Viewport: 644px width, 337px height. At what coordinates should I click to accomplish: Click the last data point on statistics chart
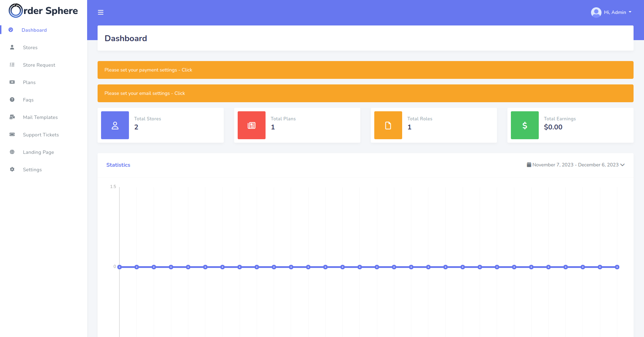click(x=617, y=267)
